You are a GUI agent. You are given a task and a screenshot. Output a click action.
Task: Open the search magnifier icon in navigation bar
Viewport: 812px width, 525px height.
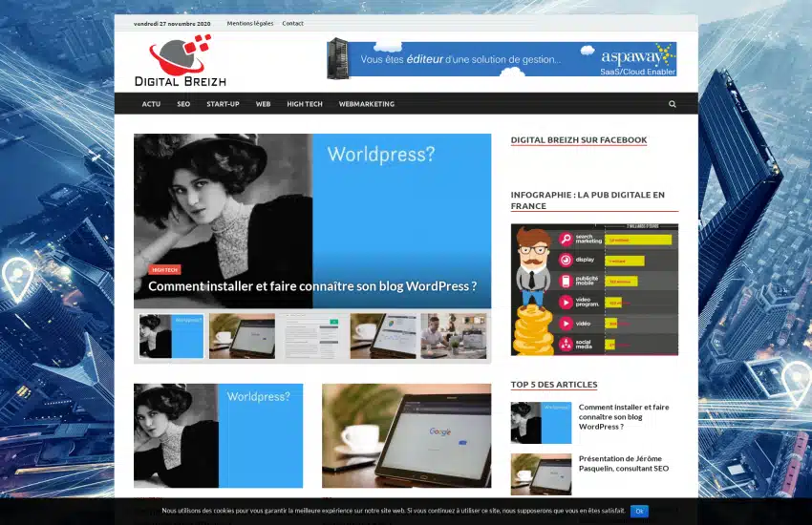(x=673, y=104)
